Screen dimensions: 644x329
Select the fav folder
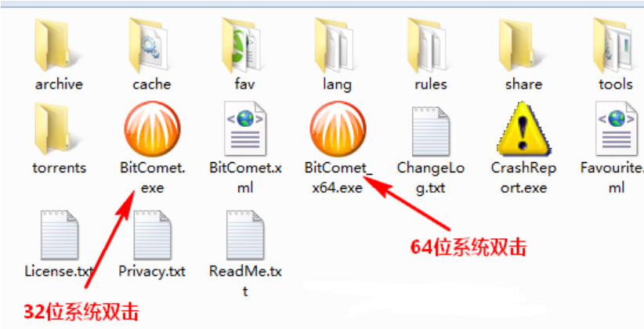click(241, 45)
